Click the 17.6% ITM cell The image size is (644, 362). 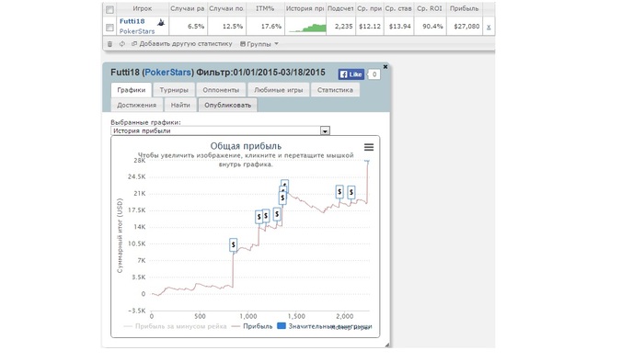coord(271,27)
